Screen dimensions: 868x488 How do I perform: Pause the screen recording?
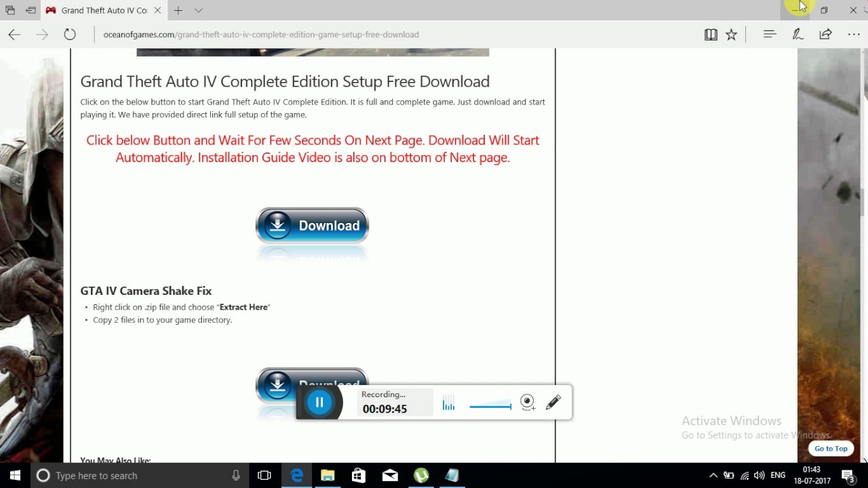point(319,403)
